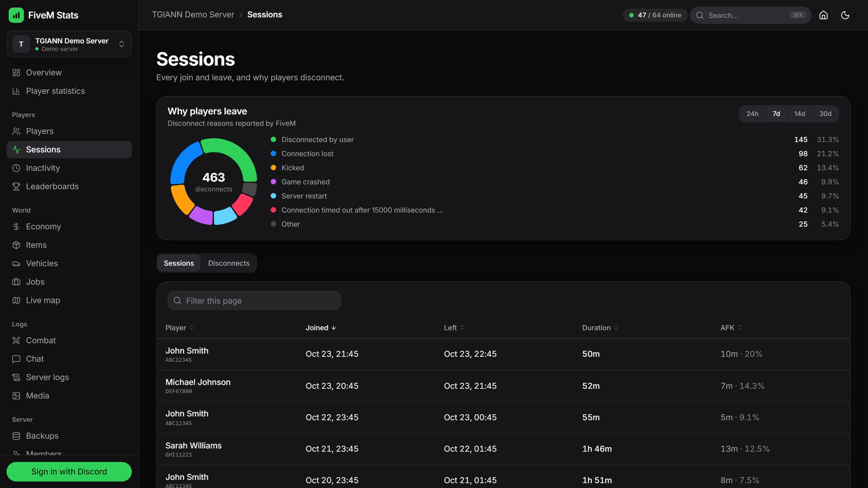
Task: Select the 30d time range
Action: 825,114
